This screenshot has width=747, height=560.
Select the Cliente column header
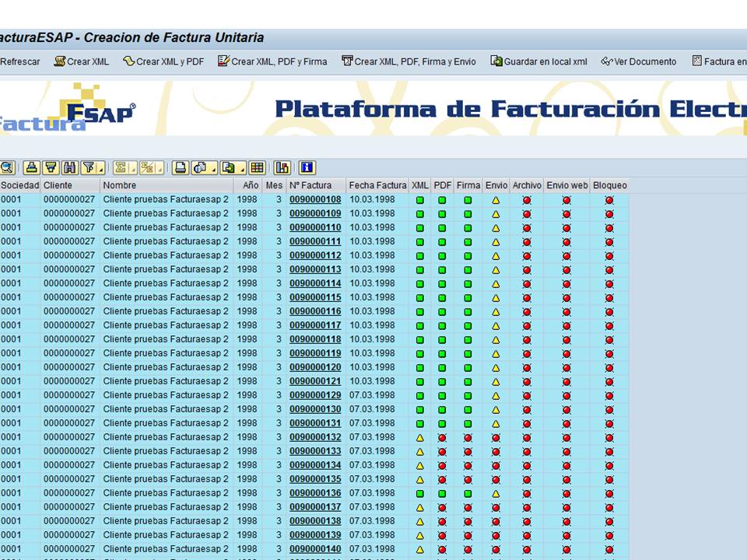tap(71, 185)
